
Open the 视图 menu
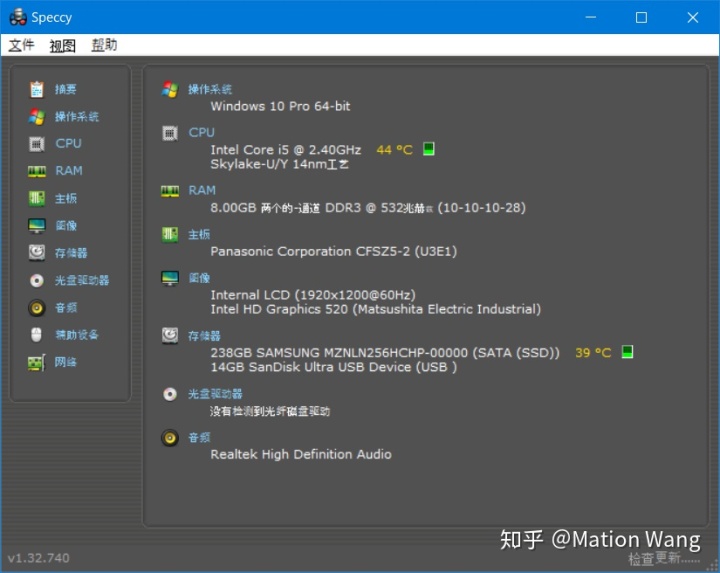(62, 45)
